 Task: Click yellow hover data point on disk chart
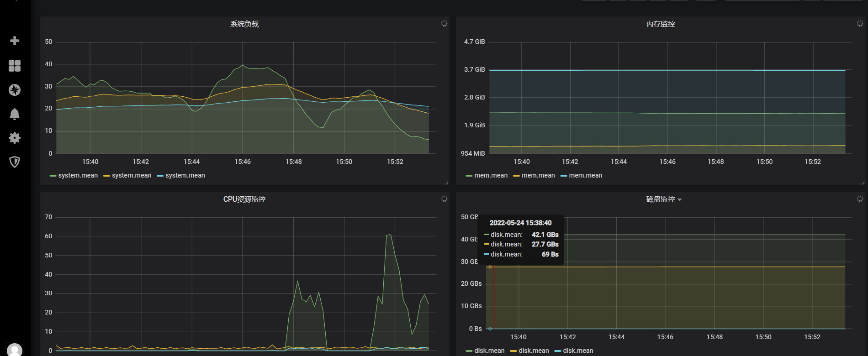(490, 267)
